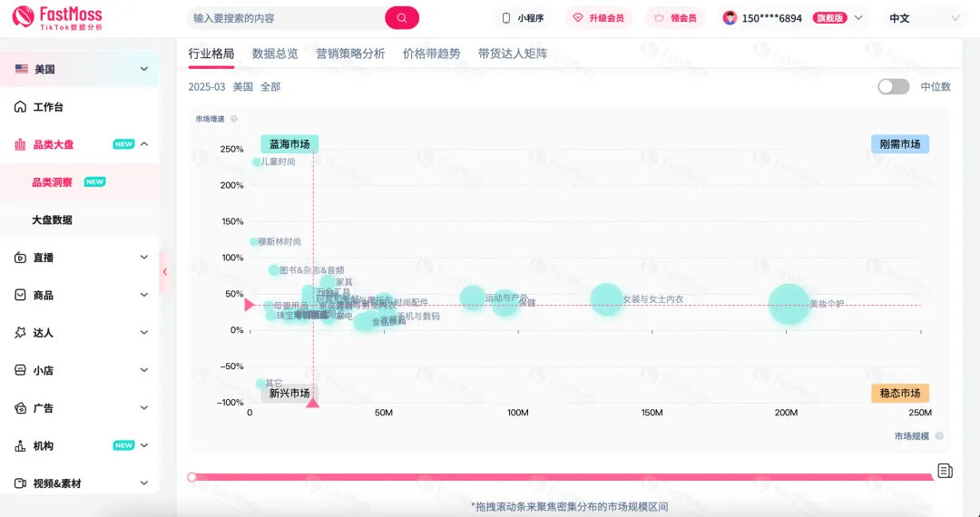Click the 商品 bag icon
Image resolution: width=980 pixels, height=517 pixels.
coord(21,295)
